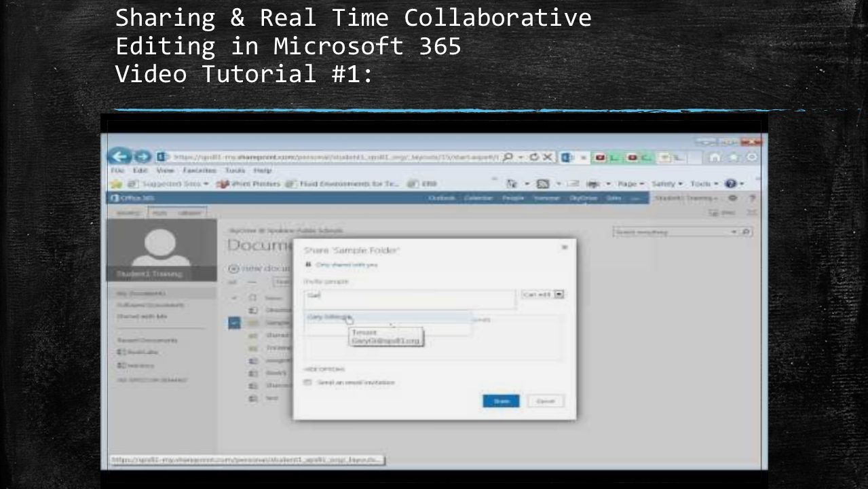Go to SkyDrive in Office 365 navigation
The height and width of the screenshot is (489, 868).
(x=582, y=198)
